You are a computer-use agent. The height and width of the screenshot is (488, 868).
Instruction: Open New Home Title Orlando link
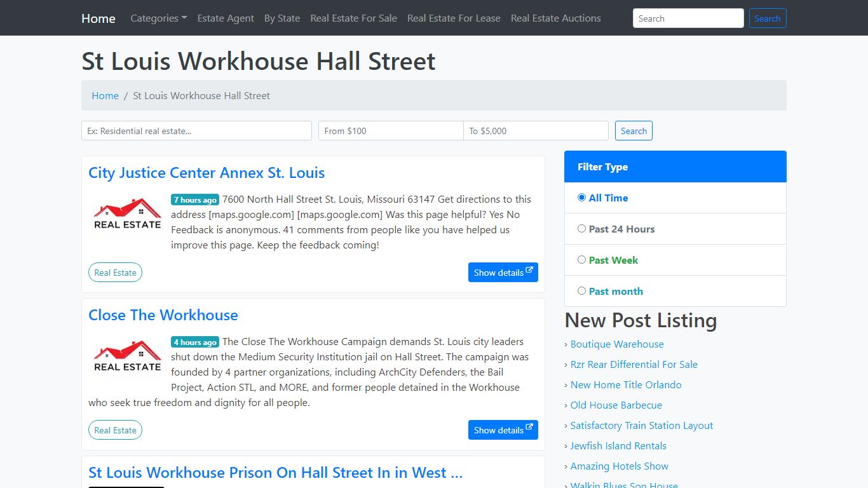tap(626, 385)
